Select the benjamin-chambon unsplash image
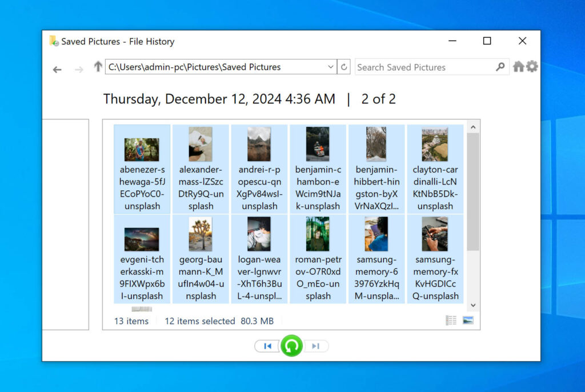The width and height of the screenshot is (585, 392). pyautogui.click(x=318, y=143)
